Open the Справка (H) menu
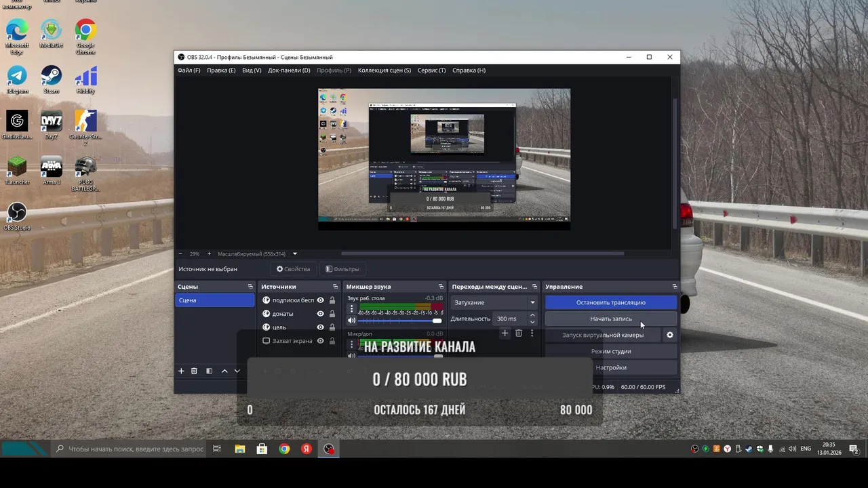Screen dimensions: 868x488 (469, 70)
